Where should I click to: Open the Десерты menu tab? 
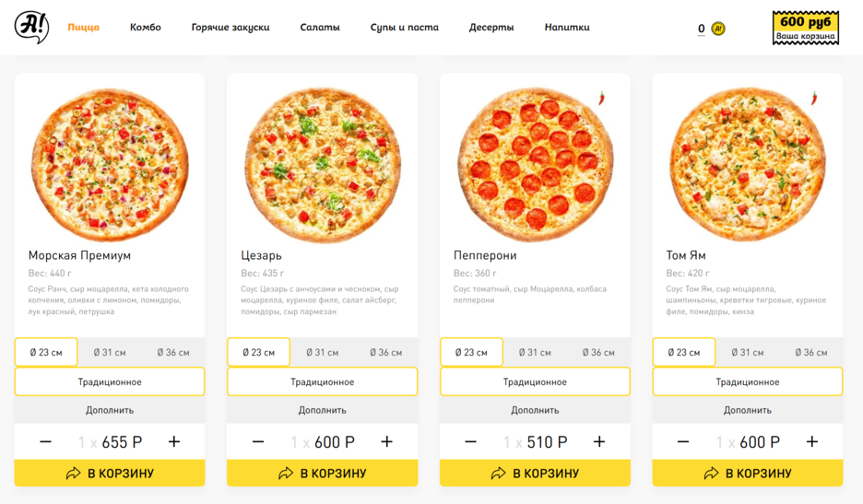point(491,27)
